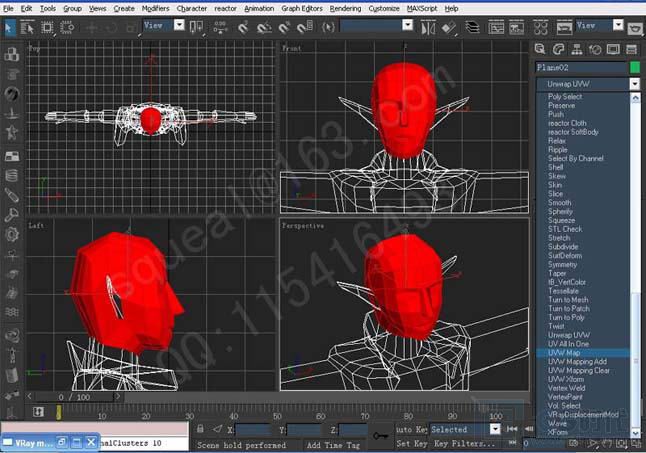Switch to the Motion command panel tab
Screen dimensions: 646x453
point(595,49)
